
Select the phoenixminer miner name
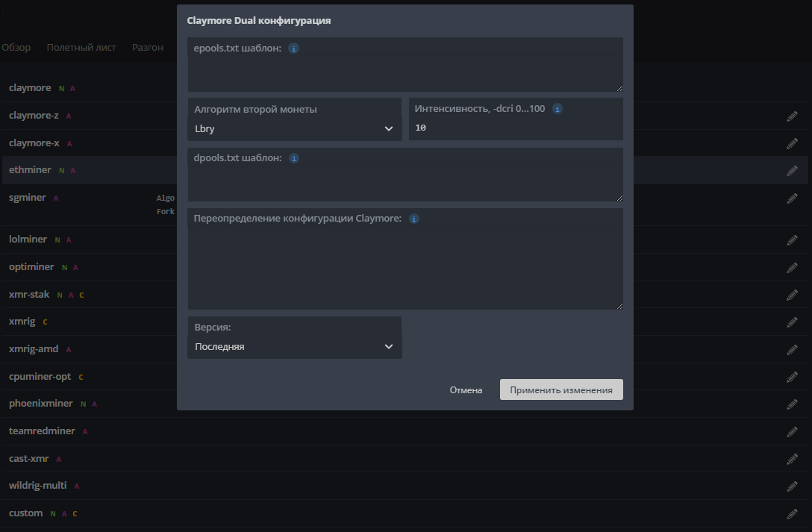pyautogui.click(x=41, y=403)
